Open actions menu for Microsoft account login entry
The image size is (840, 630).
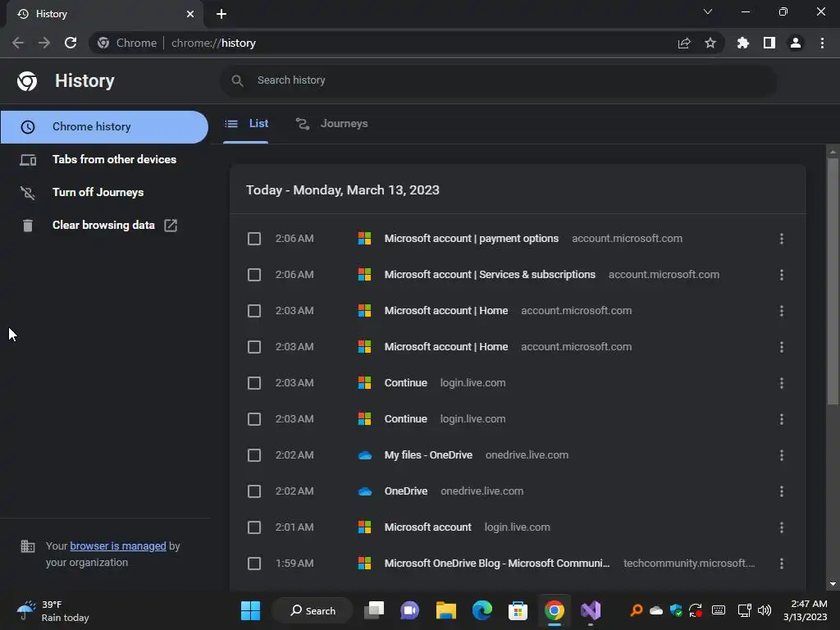[782, 527]
